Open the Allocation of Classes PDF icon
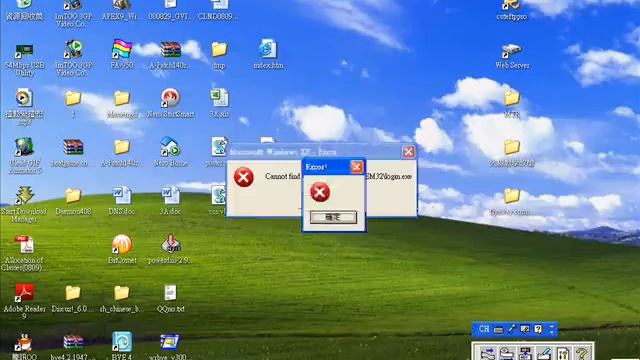Image resolution: width=640 pixels, height=360 pixels. coord(24,244)
